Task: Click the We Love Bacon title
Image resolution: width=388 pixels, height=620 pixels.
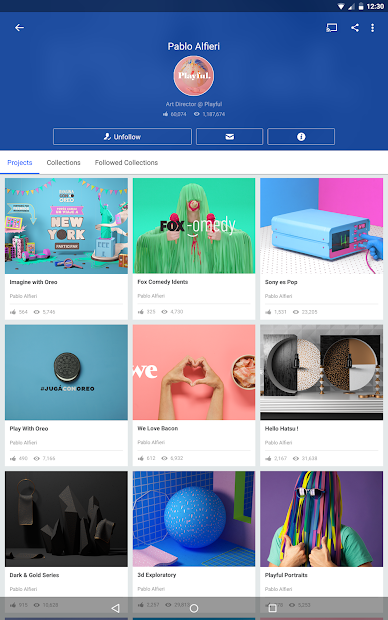Action: pos(158,429)
